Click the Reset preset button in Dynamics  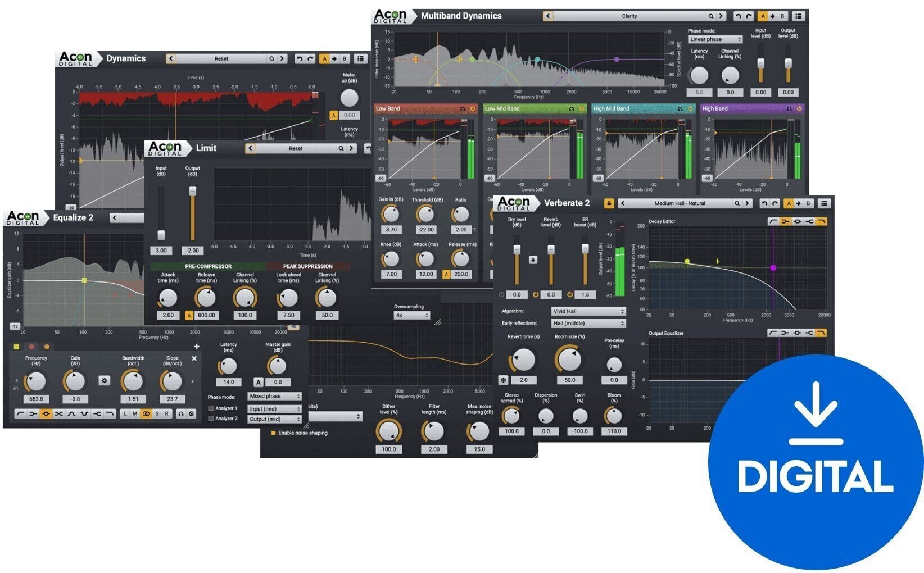(x=222, y=58)
